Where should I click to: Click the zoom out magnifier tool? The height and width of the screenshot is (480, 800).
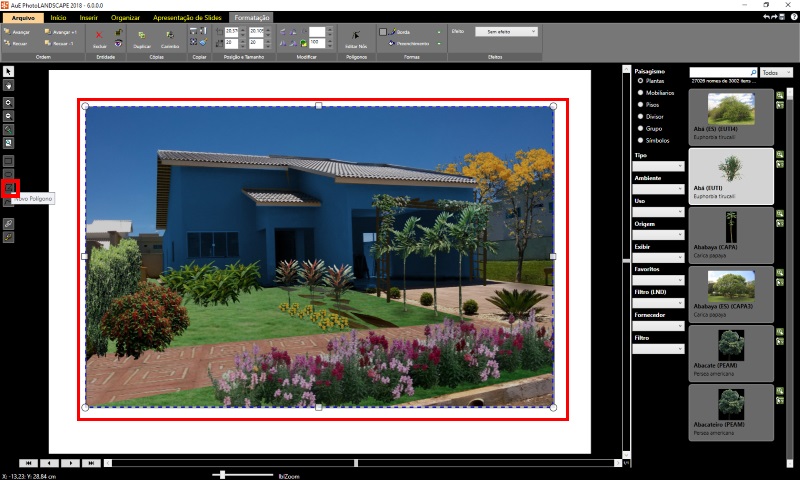click(x=8, y=116)
